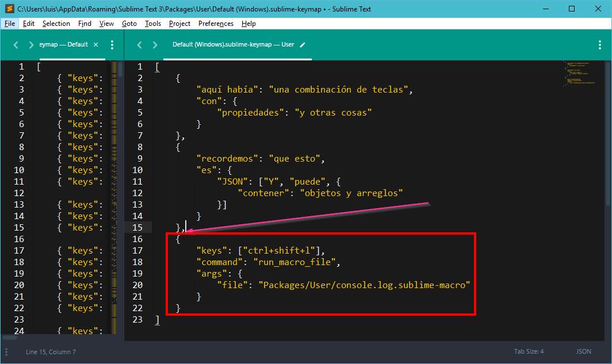
Task: Click the right pane minimap
Action: pyautogui.click(x=580, y=74)
